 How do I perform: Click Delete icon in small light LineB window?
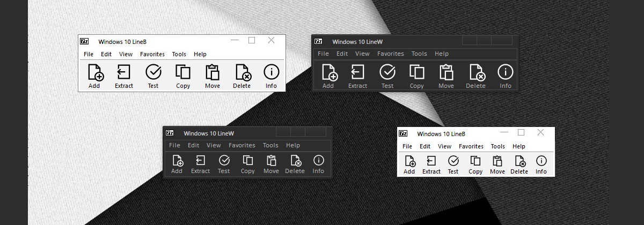[519, 161]
